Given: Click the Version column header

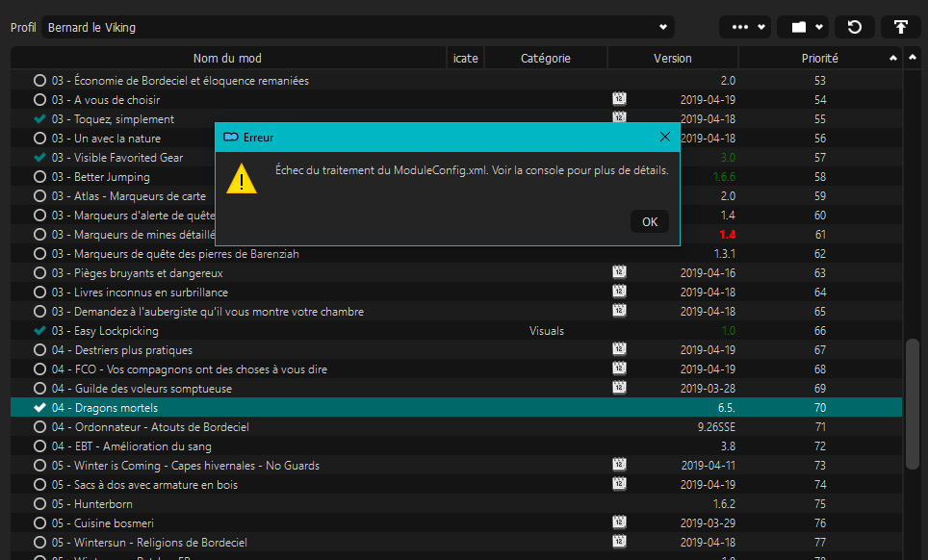Looking at the screenshot, I should point(672,59).
